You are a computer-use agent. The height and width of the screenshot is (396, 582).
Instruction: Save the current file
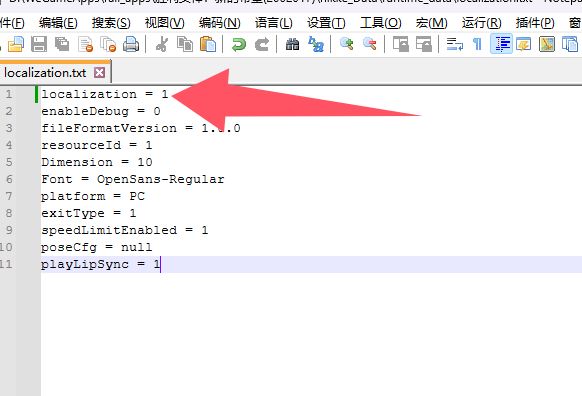[39, 44]
